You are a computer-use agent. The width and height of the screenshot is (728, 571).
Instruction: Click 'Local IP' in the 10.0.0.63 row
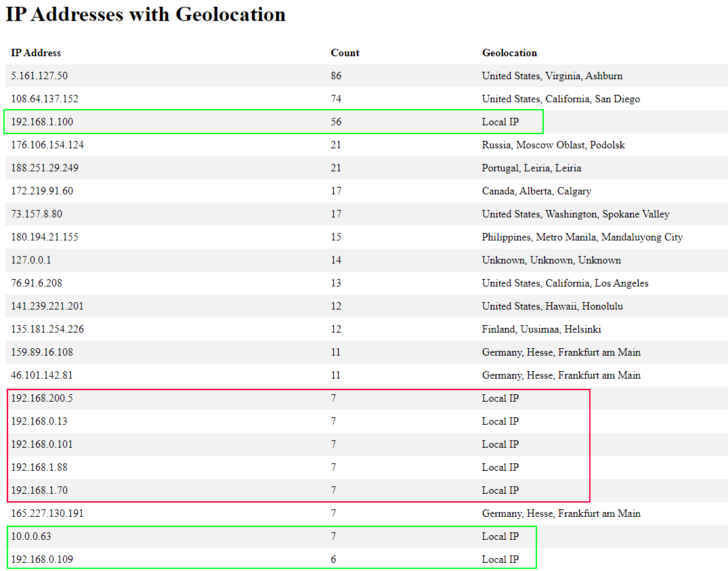[500, 536]
